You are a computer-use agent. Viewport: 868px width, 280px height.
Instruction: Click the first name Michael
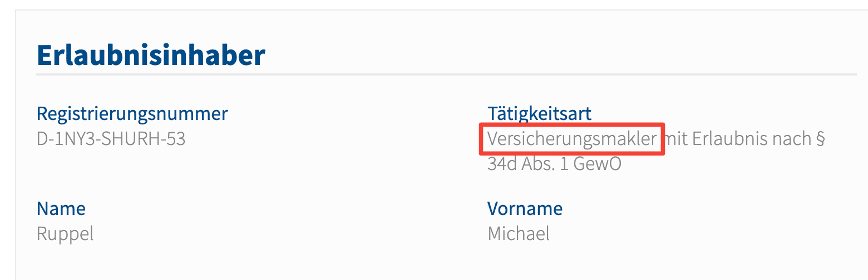click(x=519, y=233)
